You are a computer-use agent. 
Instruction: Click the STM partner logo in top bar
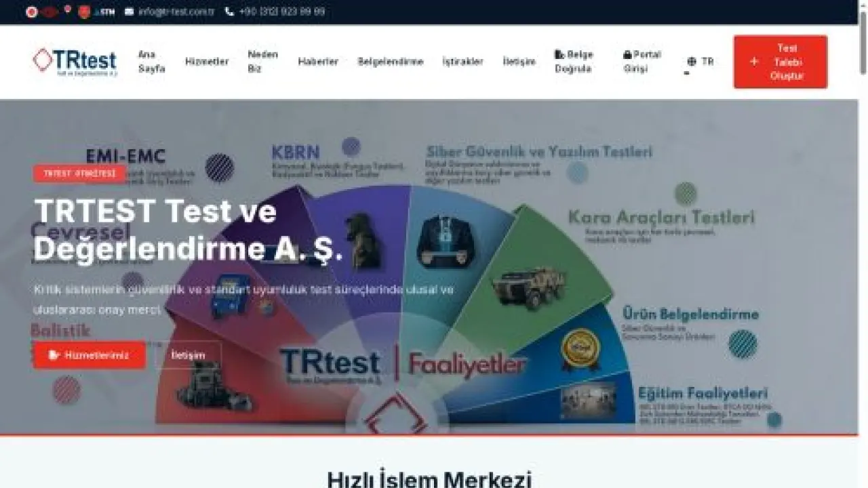click(104, 12)
